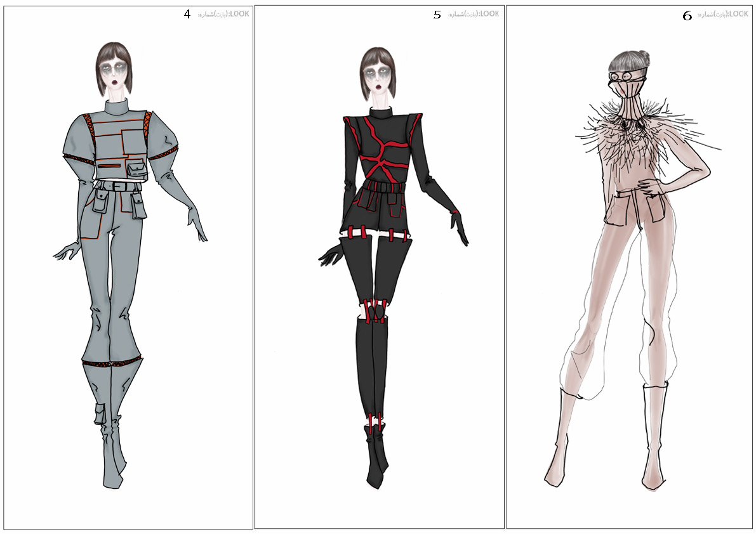Viewport: 756px width, 534px height.
Task: Click the round glasses on masked model
Action: pyautogui.click(x=620, y=77)
